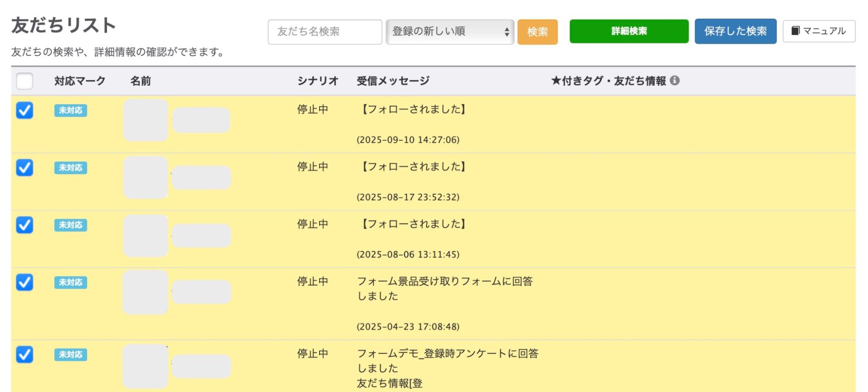Click the stepper arrows on the sort dropdown
The image size is (868, 392).
click(507, 32)
